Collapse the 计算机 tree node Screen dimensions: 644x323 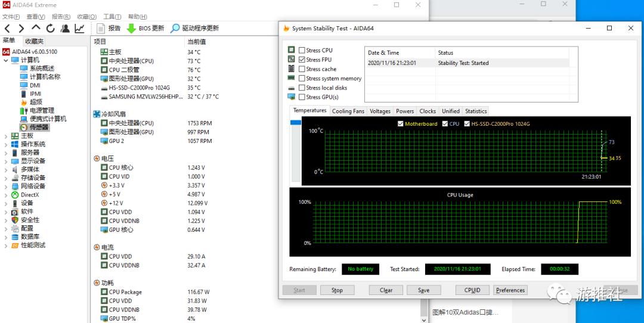6,60
